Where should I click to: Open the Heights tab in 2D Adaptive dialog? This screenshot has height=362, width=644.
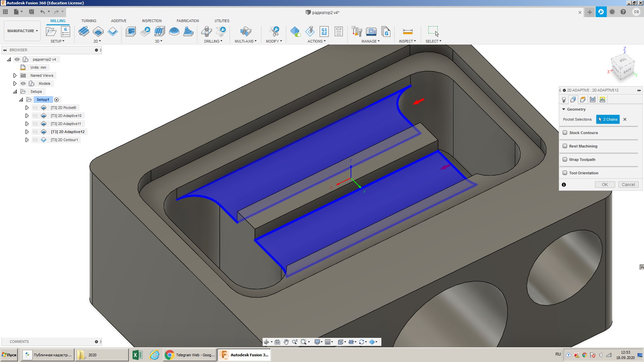pos(583,100)
